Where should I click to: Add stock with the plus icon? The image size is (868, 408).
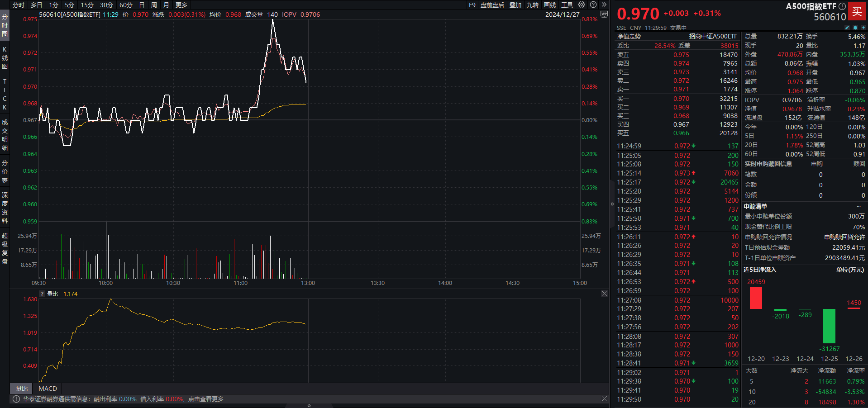pyautogui.click(x=863, y=28)
